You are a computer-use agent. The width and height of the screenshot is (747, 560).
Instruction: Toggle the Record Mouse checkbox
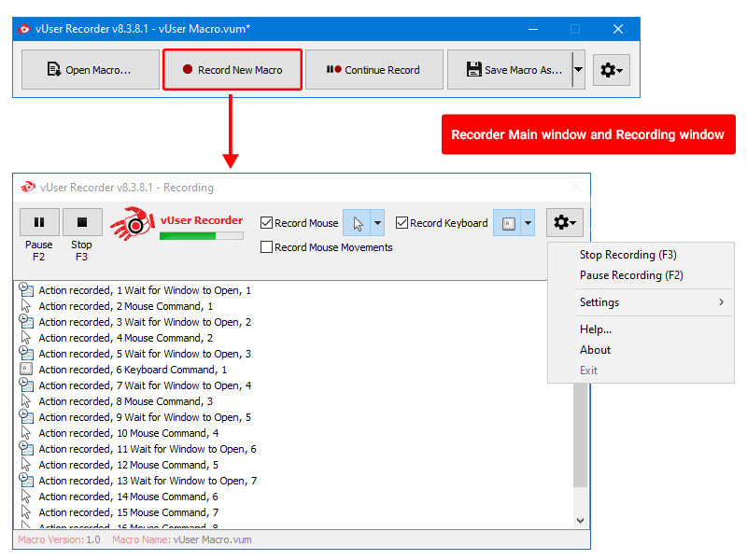click(x=267, y=223)
